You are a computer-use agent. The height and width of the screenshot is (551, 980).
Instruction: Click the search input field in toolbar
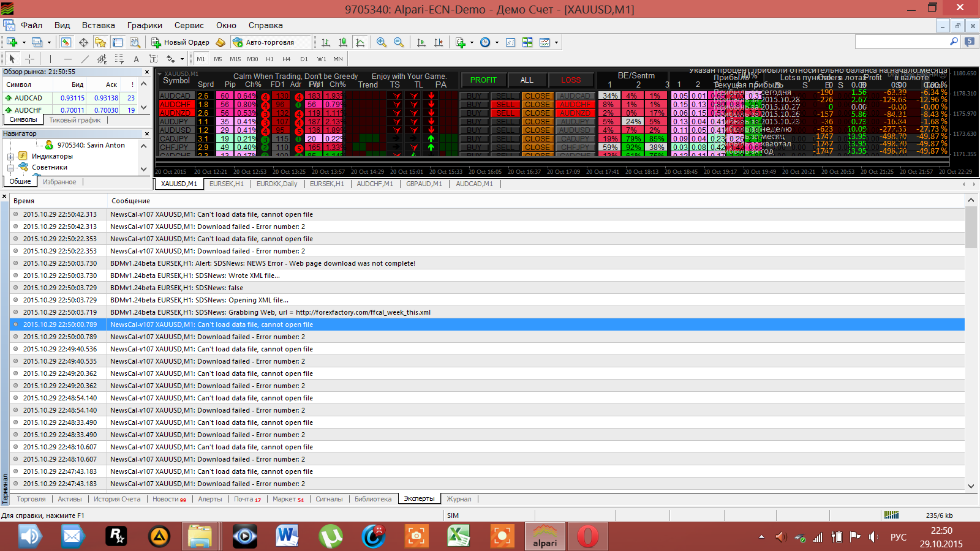click(x=902, y=42)
